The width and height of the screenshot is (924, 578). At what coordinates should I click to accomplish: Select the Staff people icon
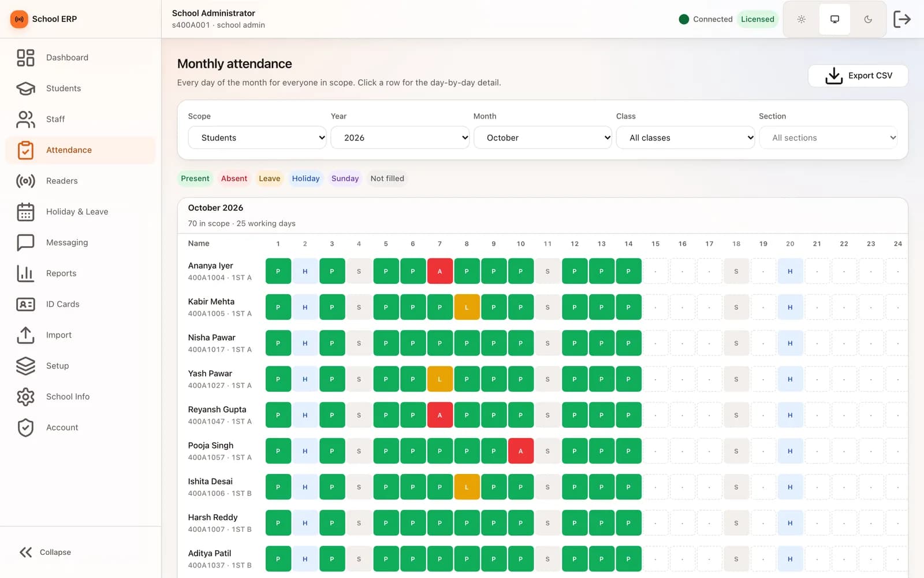(25, 119)
